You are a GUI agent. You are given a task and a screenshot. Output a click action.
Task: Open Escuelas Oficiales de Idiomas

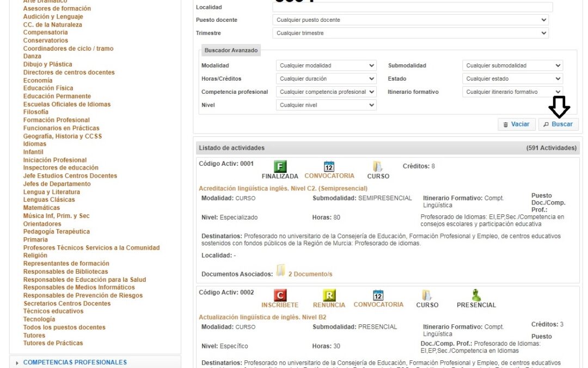pos(67,104)
